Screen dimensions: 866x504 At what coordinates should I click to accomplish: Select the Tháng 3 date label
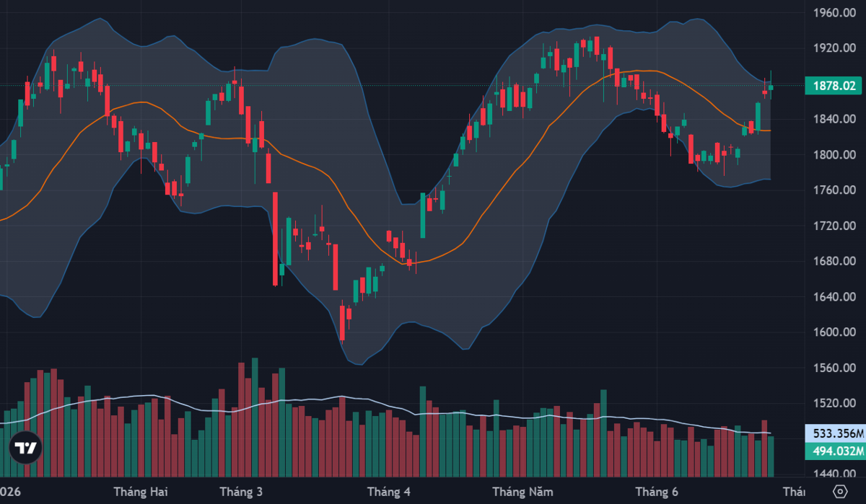coord(241,492)
